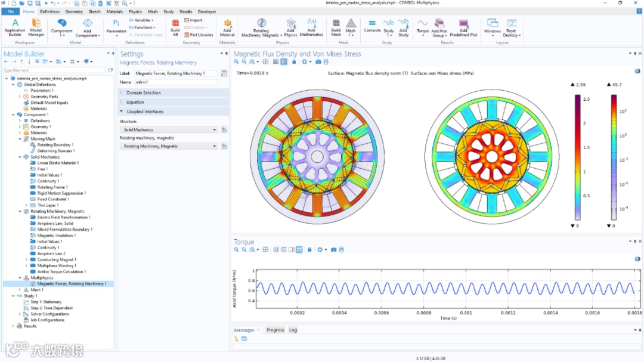Click the Name field mfrm1
Screen dimensions: 644x362
tap(176, 82)
